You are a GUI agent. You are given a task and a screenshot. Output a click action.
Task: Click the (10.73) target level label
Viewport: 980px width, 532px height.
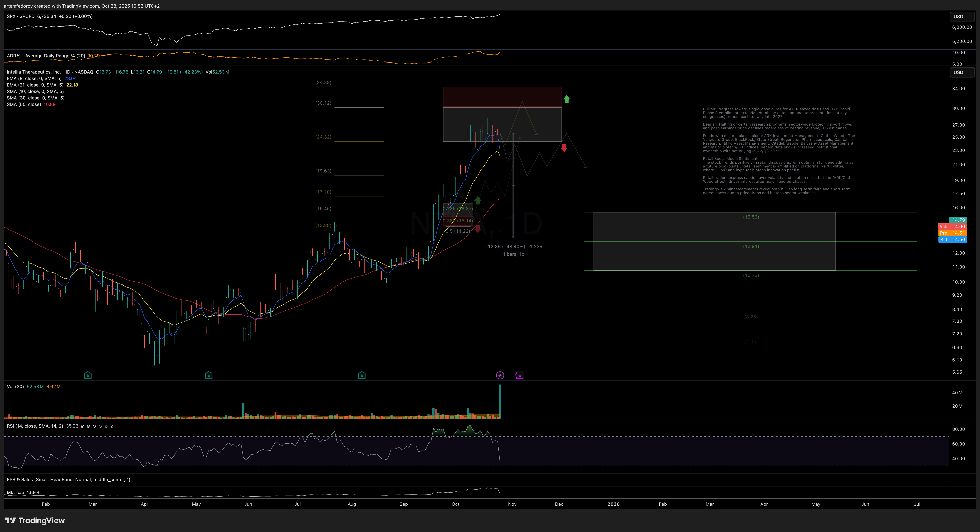(751, 275)
